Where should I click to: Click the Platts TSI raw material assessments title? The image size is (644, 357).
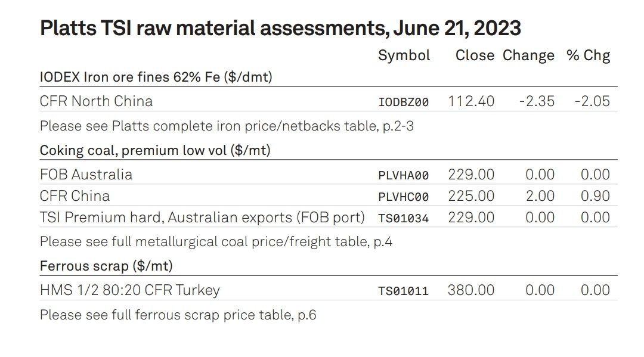click(280, 28)
